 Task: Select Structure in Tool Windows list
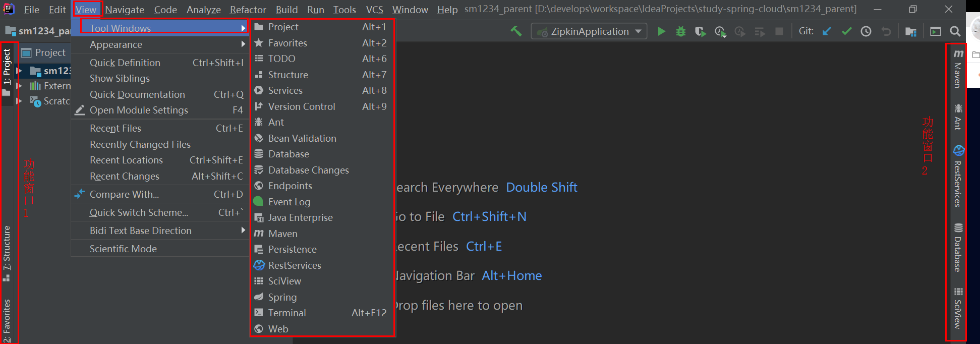coord(322,75)
